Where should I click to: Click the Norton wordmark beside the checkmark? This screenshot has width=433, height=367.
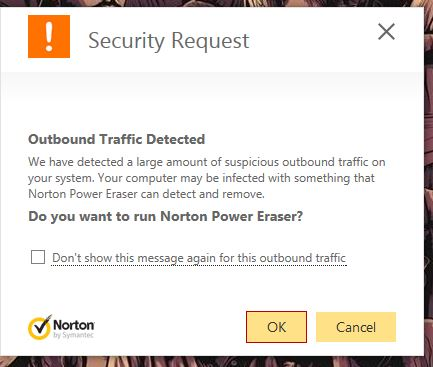point(74,325)
